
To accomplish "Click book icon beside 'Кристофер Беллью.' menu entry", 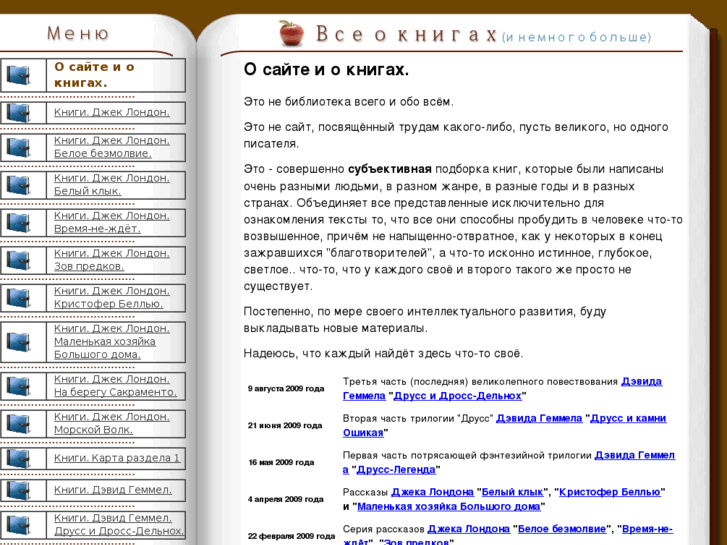I will click(x=19, y=297).
